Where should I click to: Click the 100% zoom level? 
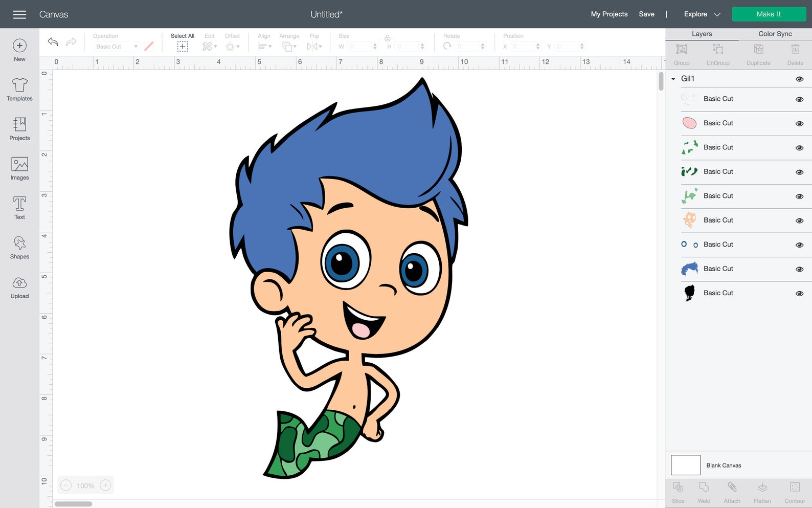point(85,486)
